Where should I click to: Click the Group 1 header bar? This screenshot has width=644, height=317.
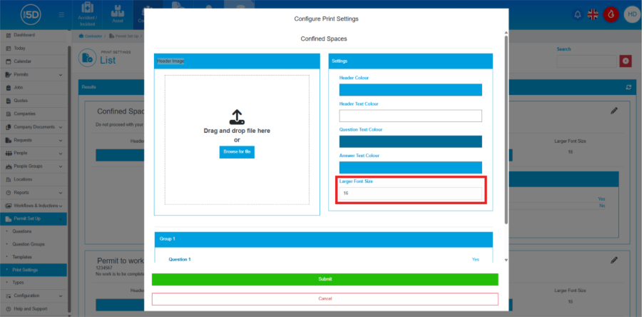click(x=324, y=239)
